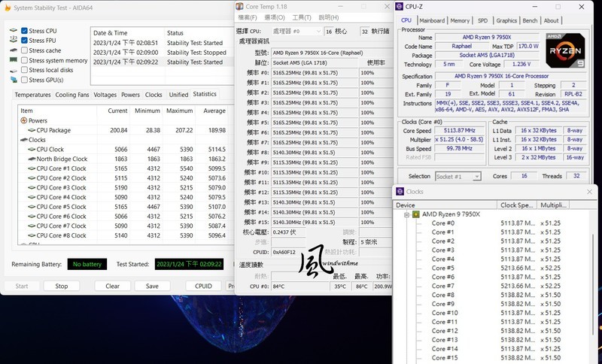
Task: Open the Unified tab
Action: point(178,95)
